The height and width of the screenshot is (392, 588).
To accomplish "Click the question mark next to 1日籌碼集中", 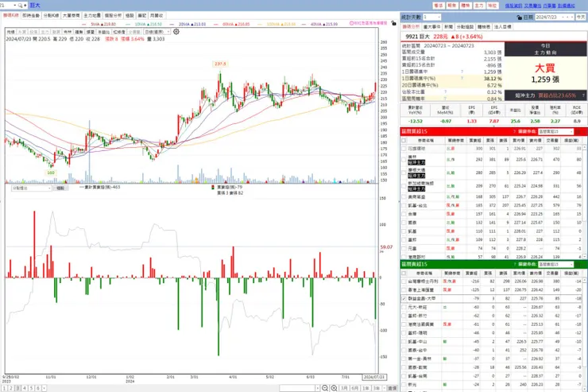I will tap(462, 72).
